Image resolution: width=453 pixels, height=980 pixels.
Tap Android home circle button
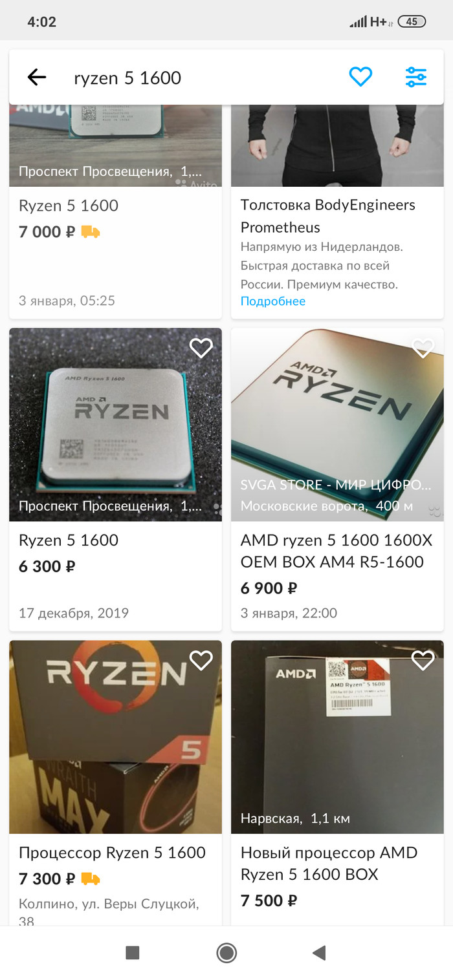coord(226,952)
